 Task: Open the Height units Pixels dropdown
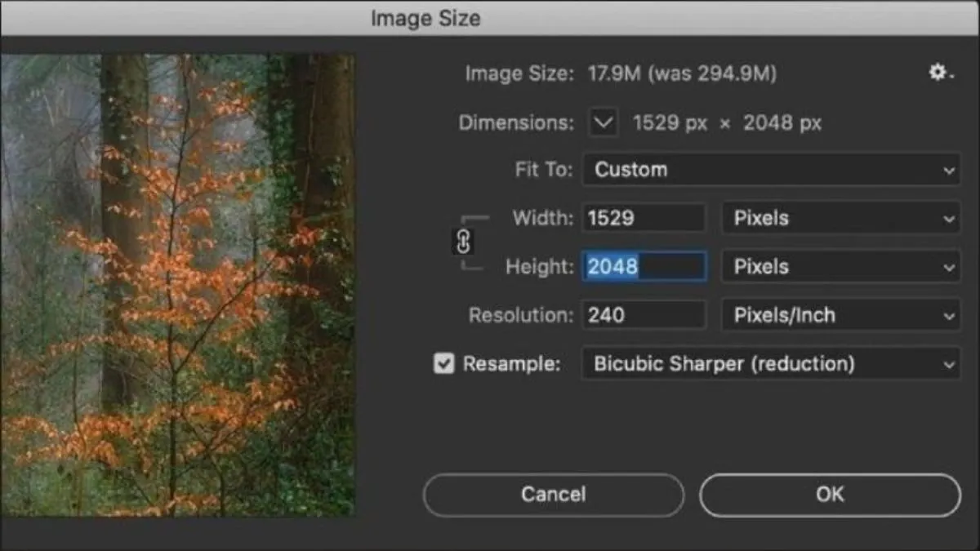(x=840, y=267)
